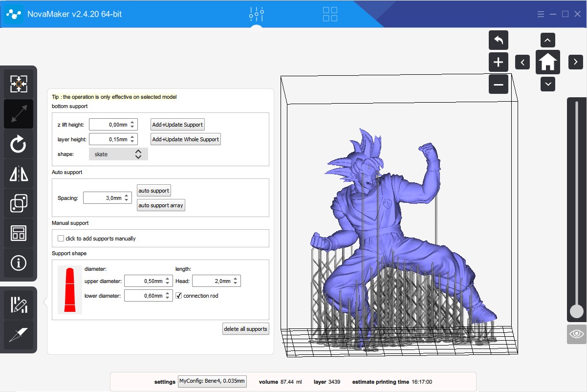
Task: Decrease lower diameter with down arrow
Action: coord(168,299)
